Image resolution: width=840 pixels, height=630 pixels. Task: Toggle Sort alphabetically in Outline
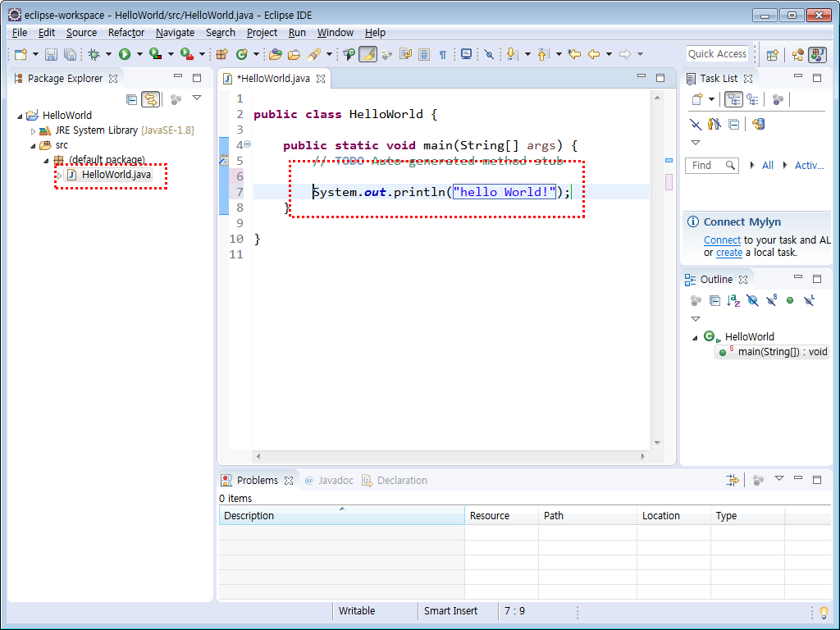(x=733, y=300)
